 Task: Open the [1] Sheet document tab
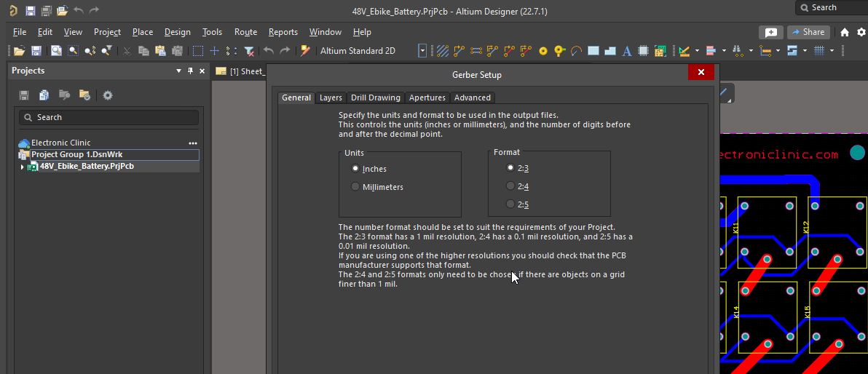[x=240, y=71]
